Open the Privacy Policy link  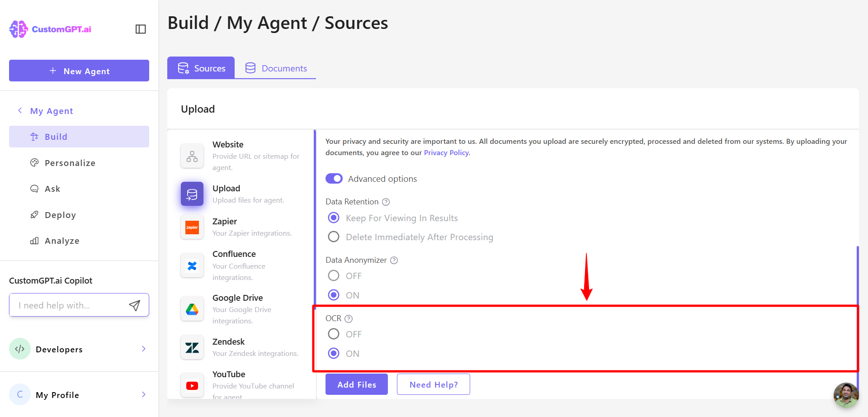click(446, 153)
